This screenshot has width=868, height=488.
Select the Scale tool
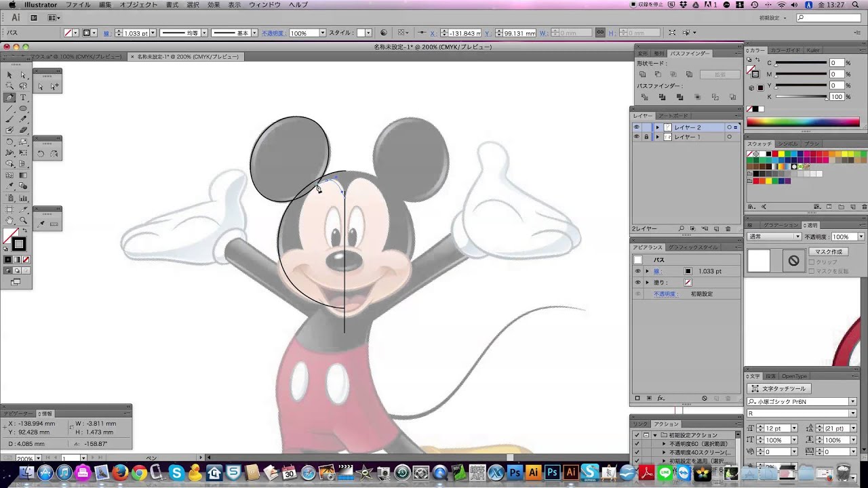click(x=23, y=142)
